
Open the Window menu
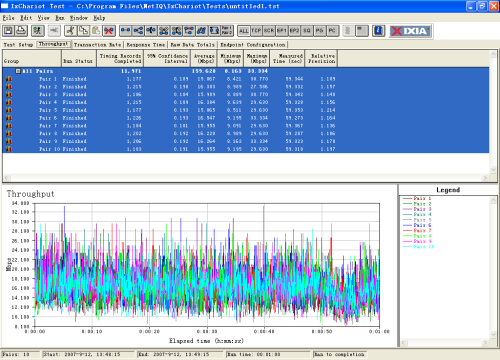pos(79,18)
